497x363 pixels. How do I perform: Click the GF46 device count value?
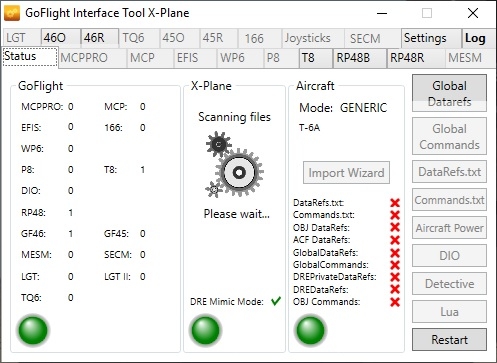71,234
